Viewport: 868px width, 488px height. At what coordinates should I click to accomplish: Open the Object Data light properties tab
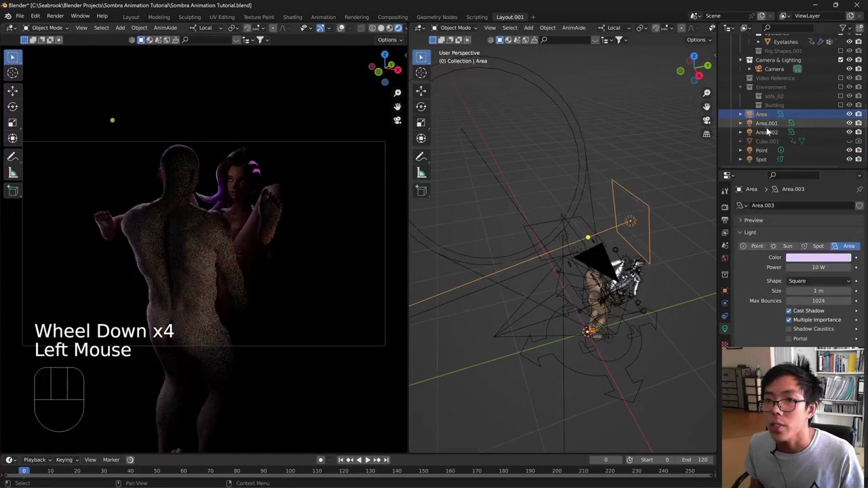tap(725, 329)
